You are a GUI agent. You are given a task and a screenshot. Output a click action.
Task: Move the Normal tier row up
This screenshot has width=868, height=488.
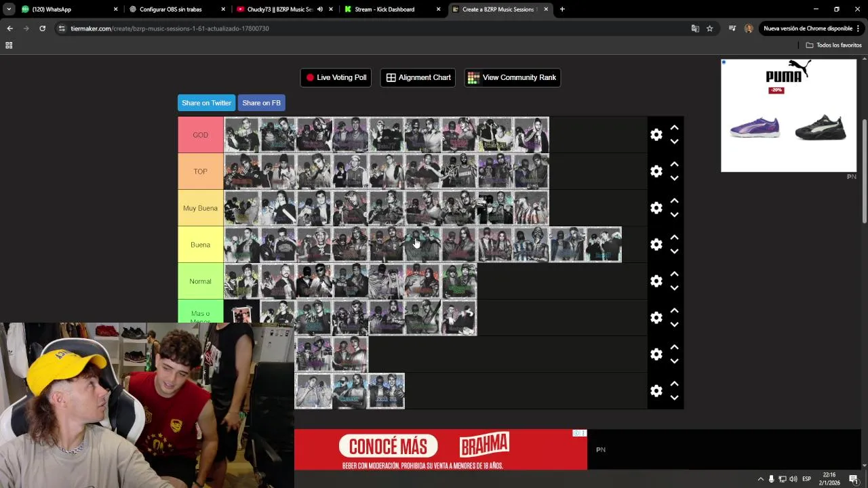[x=674, y=274]
